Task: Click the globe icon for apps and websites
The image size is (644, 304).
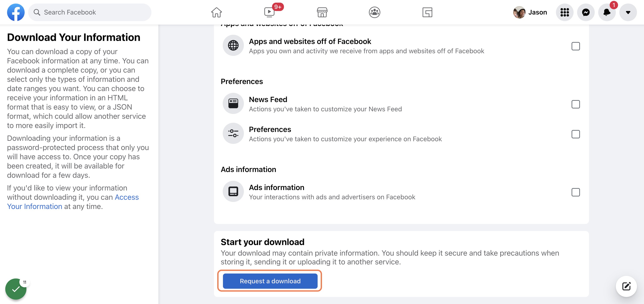Action: (233, 46)
